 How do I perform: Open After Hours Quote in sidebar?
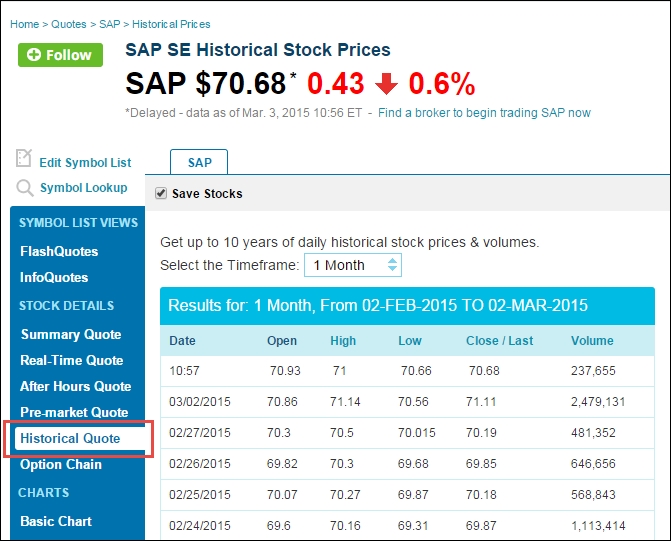[x=75, y=386]
